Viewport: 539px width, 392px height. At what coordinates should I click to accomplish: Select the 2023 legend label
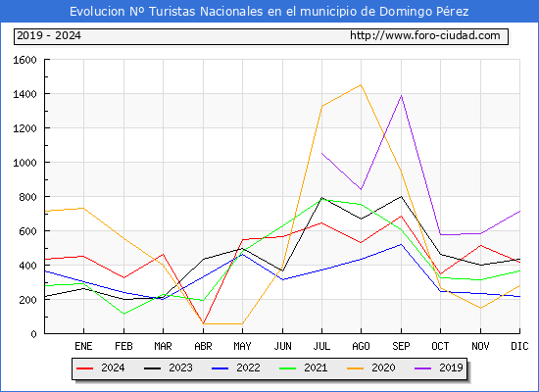point(180,367)
